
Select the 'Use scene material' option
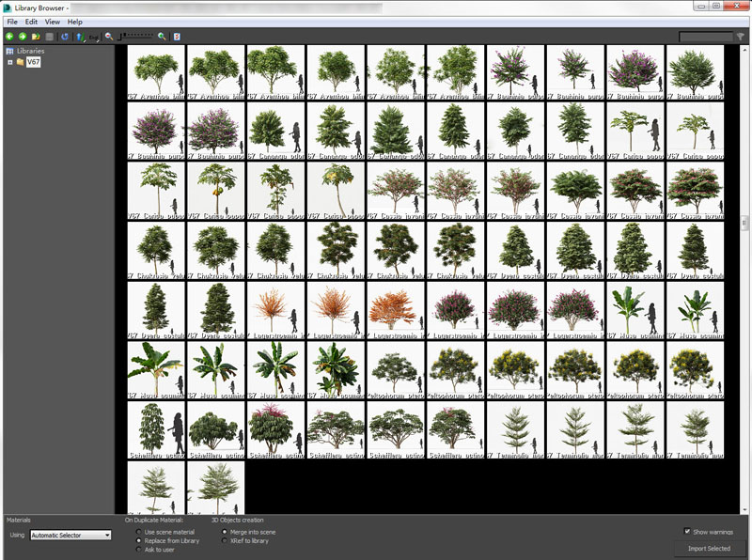click(138, 533)
